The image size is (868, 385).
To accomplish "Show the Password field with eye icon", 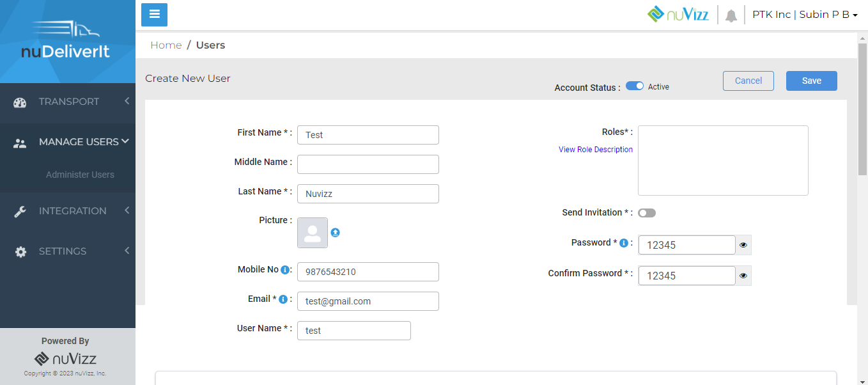I will [x=743, y=245].
